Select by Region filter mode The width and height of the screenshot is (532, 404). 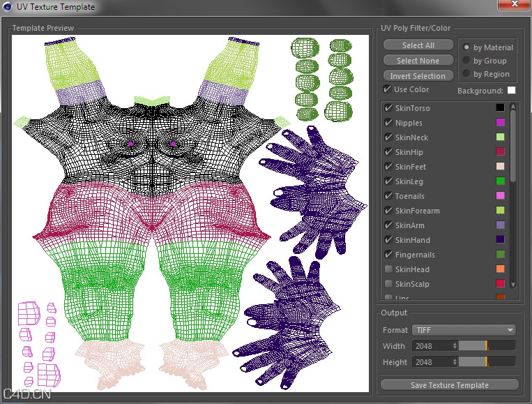pyautogui.click(x=466, y=74)
